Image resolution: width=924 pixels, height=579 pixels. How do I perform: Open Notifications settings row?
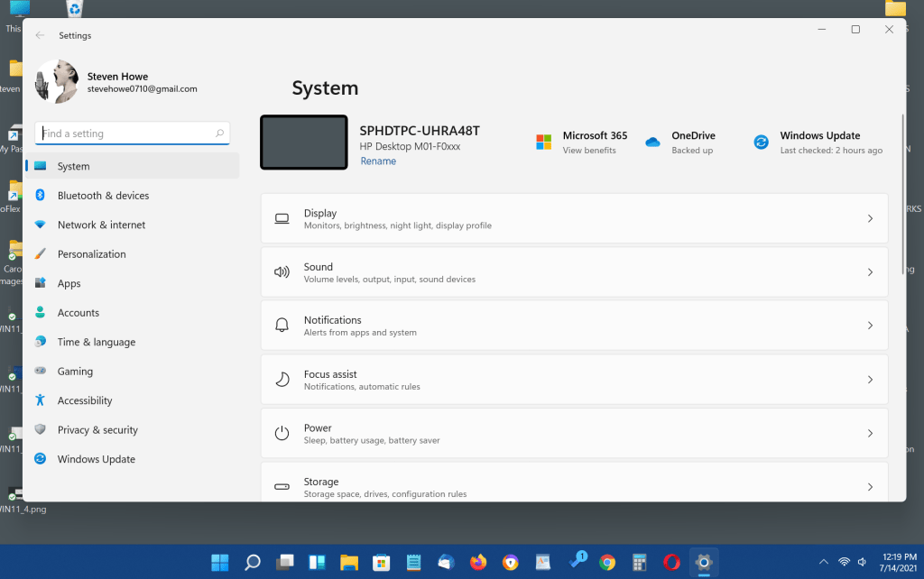pos(574,326)
